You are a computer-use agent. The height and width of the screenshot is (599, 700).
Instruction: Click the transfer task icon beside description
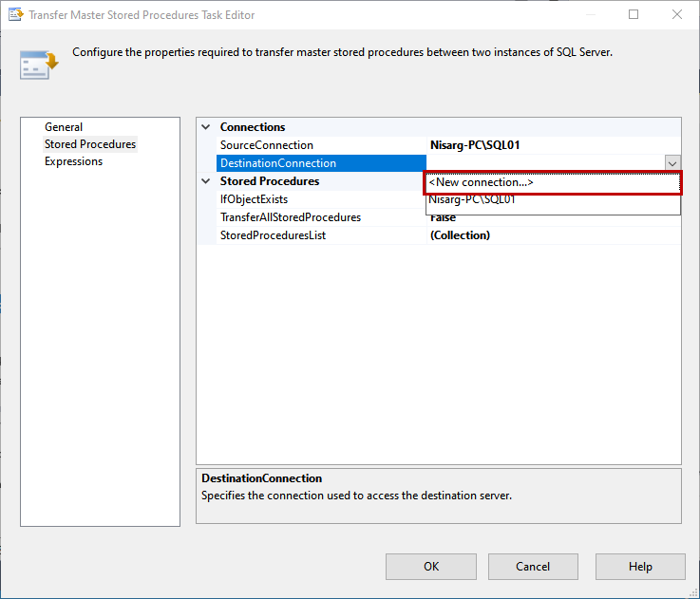pyautogui.click(x=39, y=63)
